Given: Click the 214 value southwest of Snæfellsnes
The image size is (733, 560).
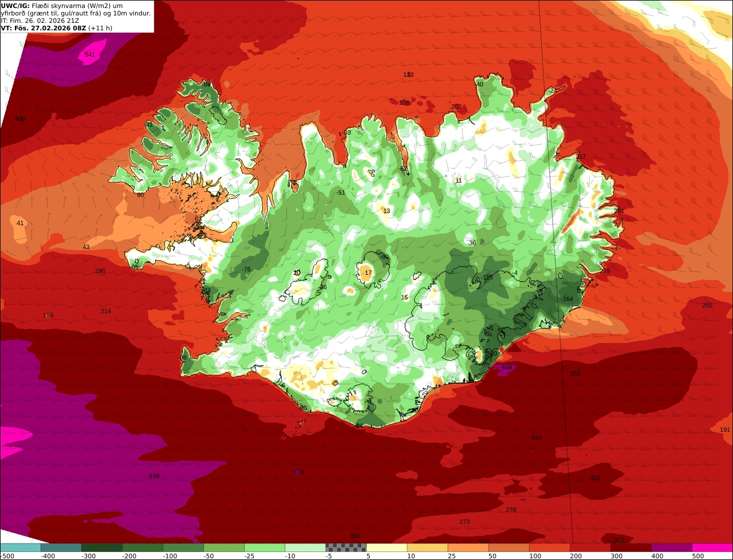Looking at the screenshot, I should point(106,311).
